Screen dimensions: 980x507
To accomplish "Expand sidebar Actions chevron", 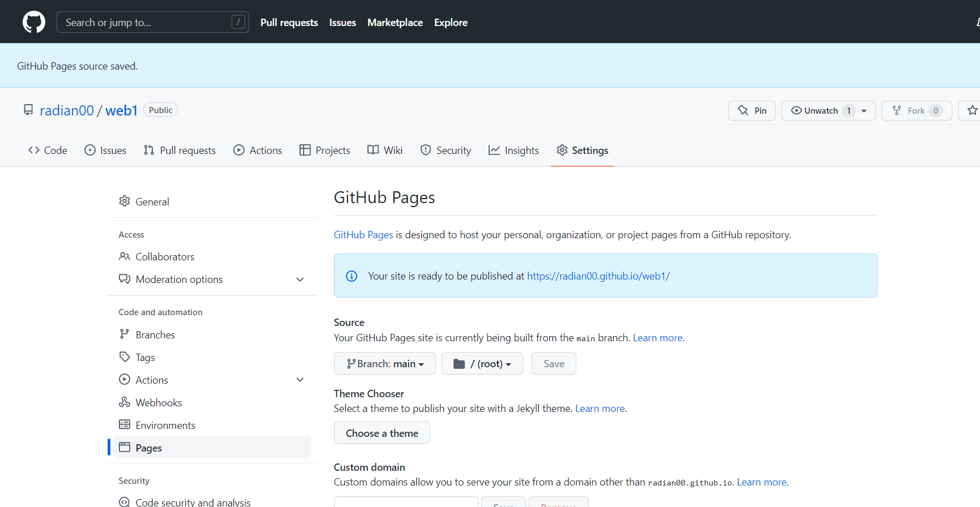I will tap(300, 380).
